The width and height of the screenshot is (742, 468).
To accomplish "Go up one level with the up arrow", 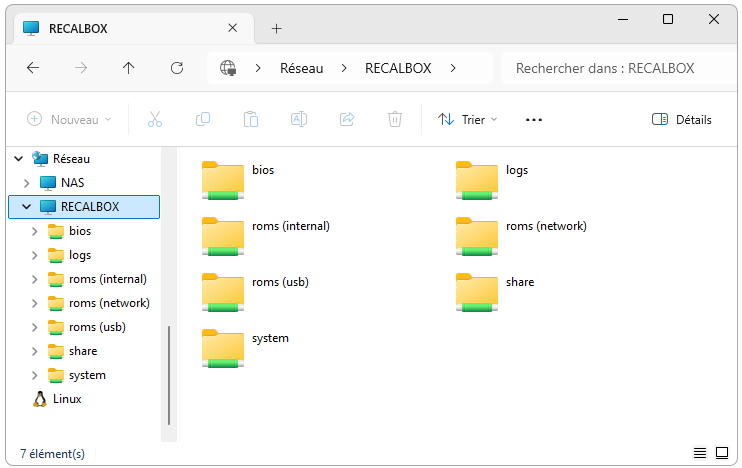I will (x=128, y=68).
